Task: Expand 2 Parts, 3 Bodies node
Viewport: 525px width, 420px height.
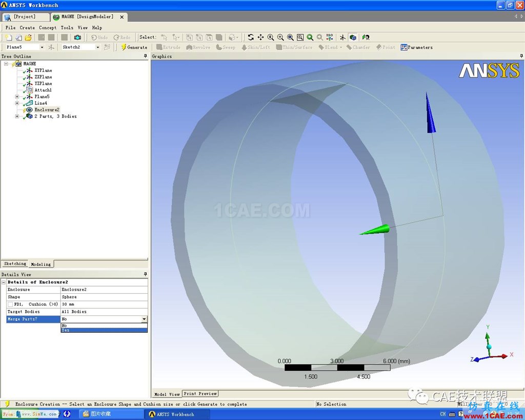Action: pyautogui.click(x=17, y=116)
